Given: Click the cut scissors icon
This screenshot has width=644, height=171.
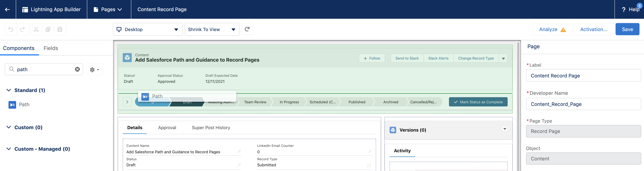Looking at the screenshot, I should pyautogui.click(x=36, y=29).
